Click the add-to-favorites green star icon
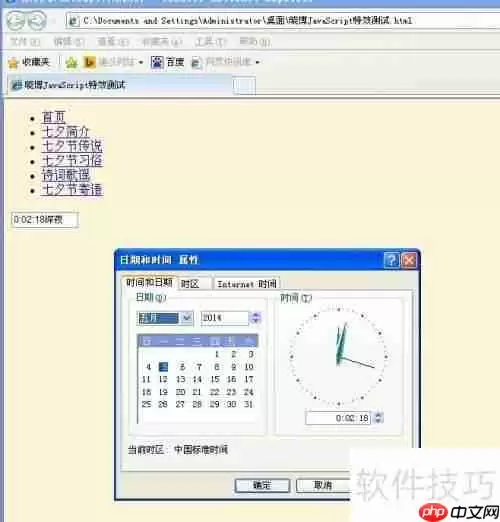The width and height of the screenshot is (500, 522). [71, 62]
